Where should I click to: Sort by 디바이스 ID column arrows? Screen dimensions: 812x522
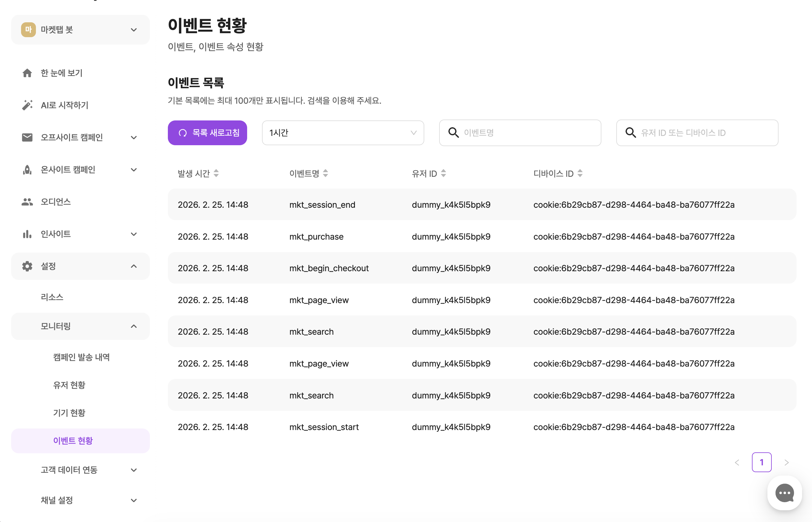tap(580, 173)
